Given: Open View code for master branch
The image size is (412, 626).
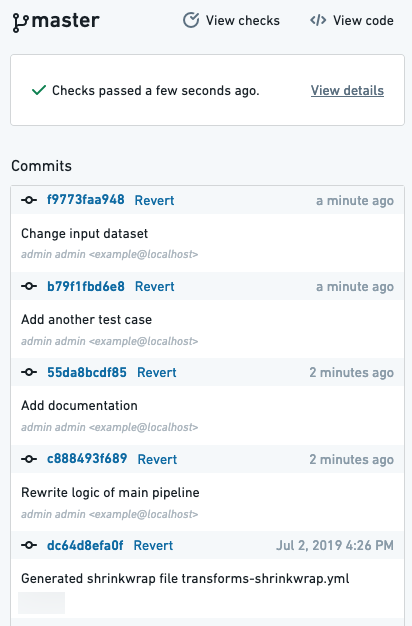Looking at the screenshot, I should [x=352, y=20].
